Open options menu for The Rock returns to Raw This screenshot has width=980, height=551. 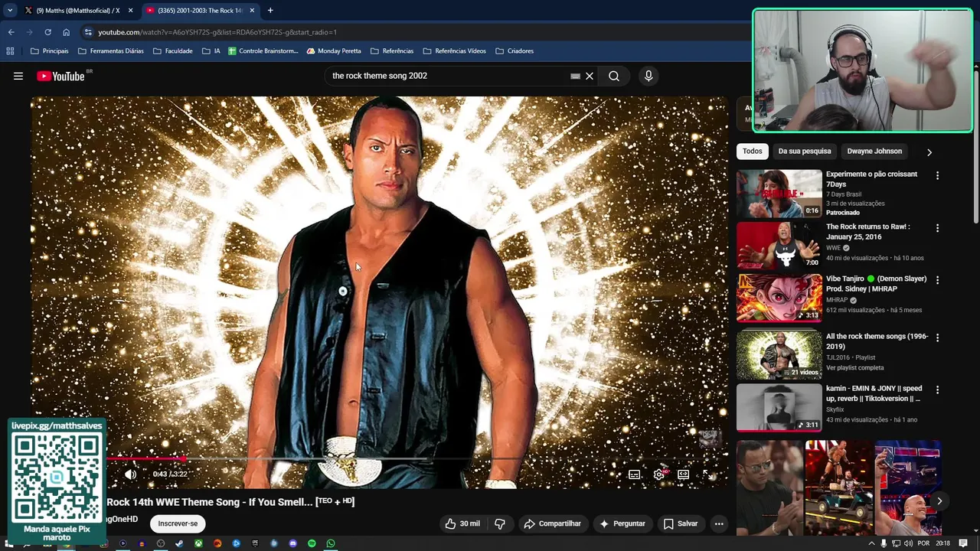[937, 228]
